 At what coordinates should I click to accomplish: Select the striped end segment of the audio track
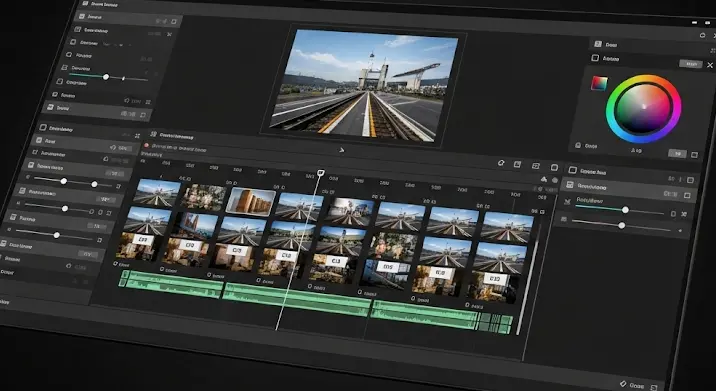pyautogui.click(x=495, y=322)
